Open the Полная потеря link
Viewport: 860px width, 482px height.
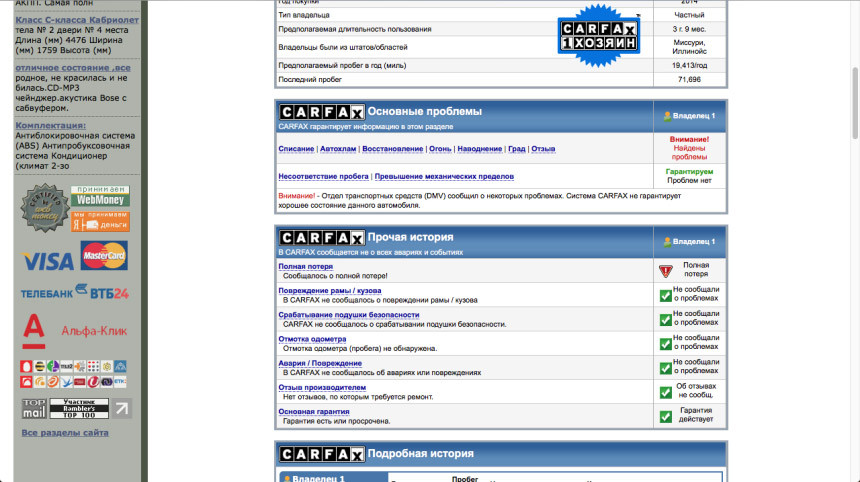point(305,266)
